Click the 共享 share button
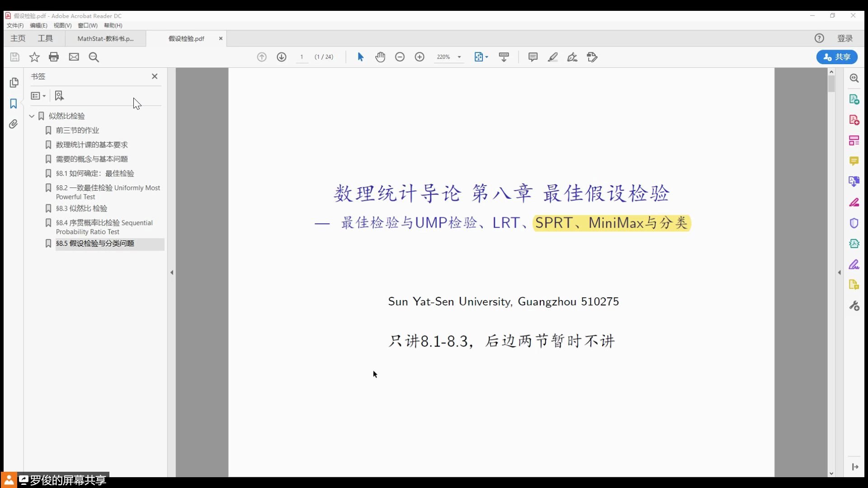This screenshot has width=868, height=488. pos(837,57)
